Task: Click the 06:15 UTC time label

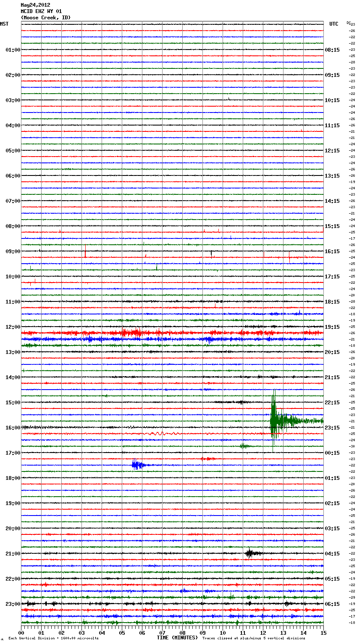Action: click(x=332, y=604)
